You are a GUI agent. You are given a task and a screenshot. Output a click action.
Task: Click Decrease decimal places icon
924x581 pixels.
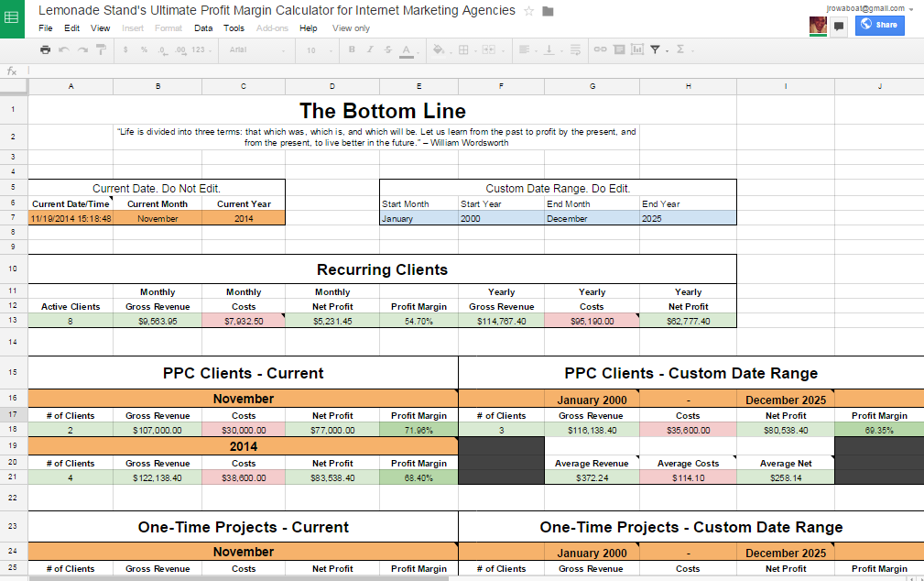click(x=162, y=50)
